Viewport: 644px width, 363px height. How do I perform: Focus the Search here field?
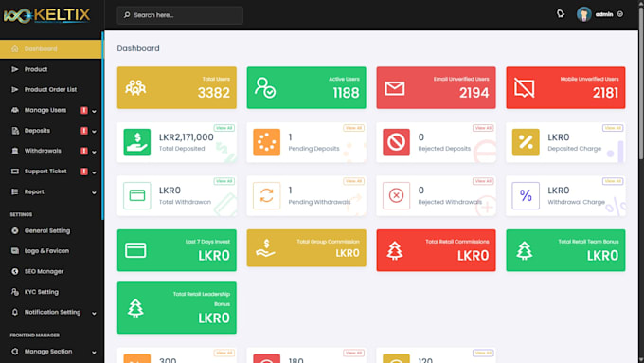coord(180,15)
